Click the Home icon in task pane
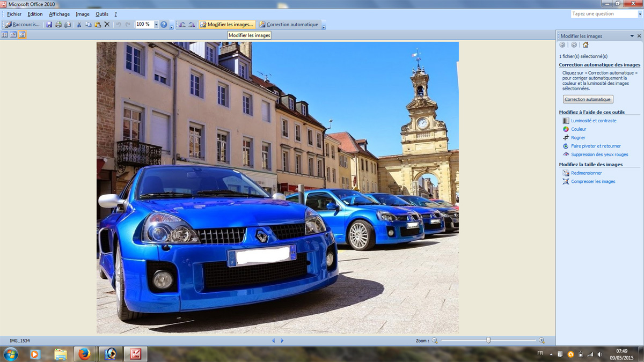 (586, 45)
